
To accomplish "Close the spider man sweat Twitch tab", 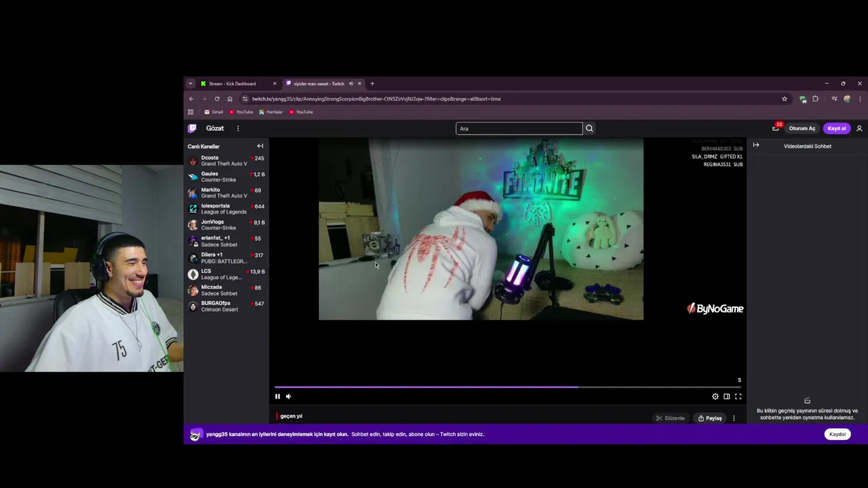I will [359, 83].
